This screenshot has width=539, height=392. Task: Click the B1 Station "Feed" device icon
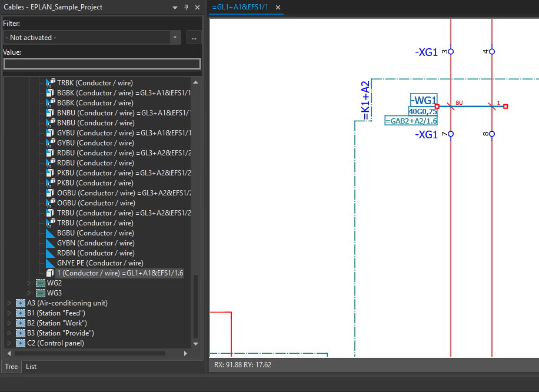(x=20, y=313)
